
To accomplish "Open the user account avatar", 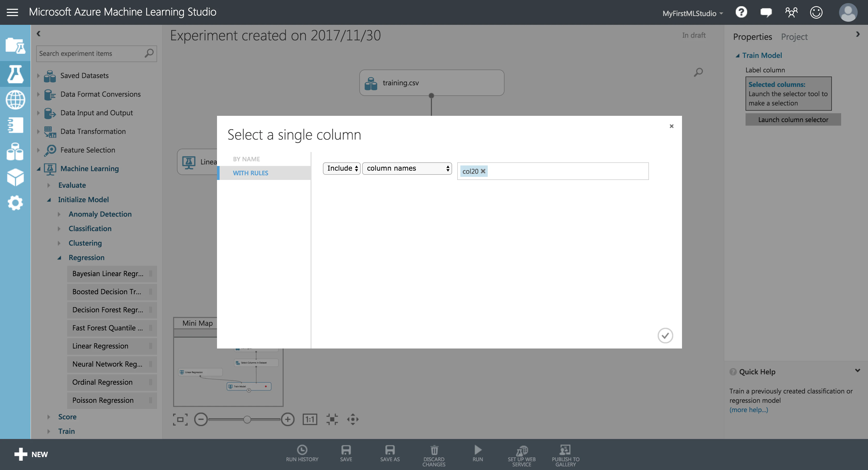I will point(848,12).
